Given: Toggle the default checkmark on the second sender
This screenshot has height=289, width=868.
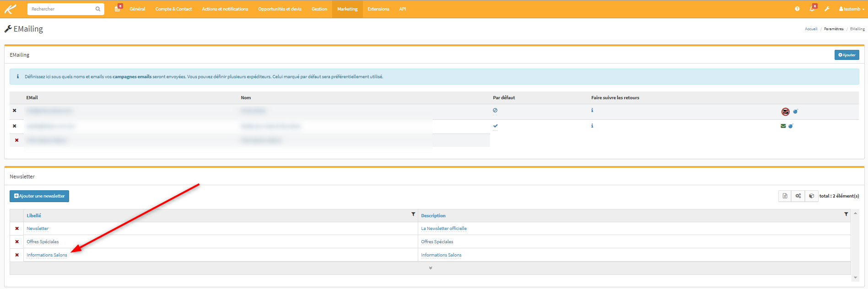Looking at the screenshot, I should [496, 126].
